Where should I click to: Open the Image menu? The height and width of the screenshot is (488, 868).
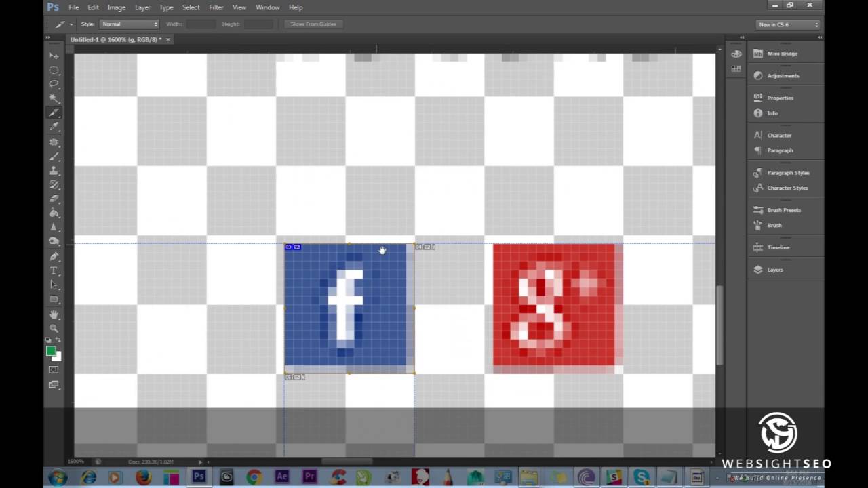pyautogui.click(x=117, y=7)
